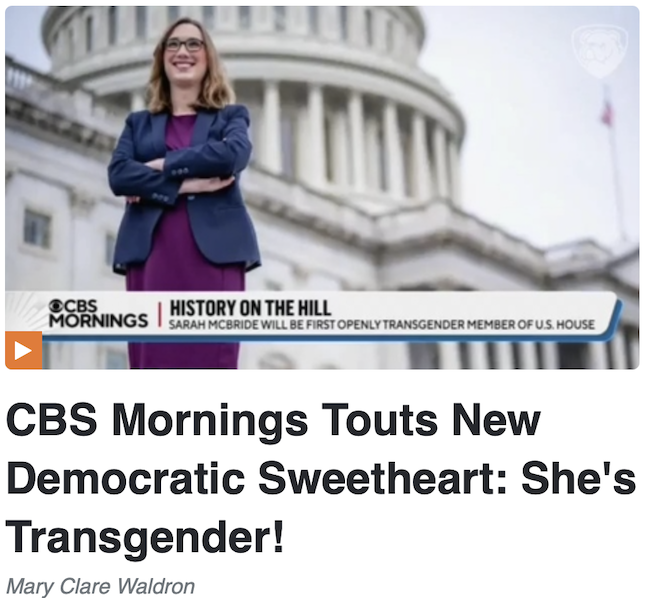The image size is (646, 598).
Task: Click the woman's smiling face in photo
Action: coord(185,52)
